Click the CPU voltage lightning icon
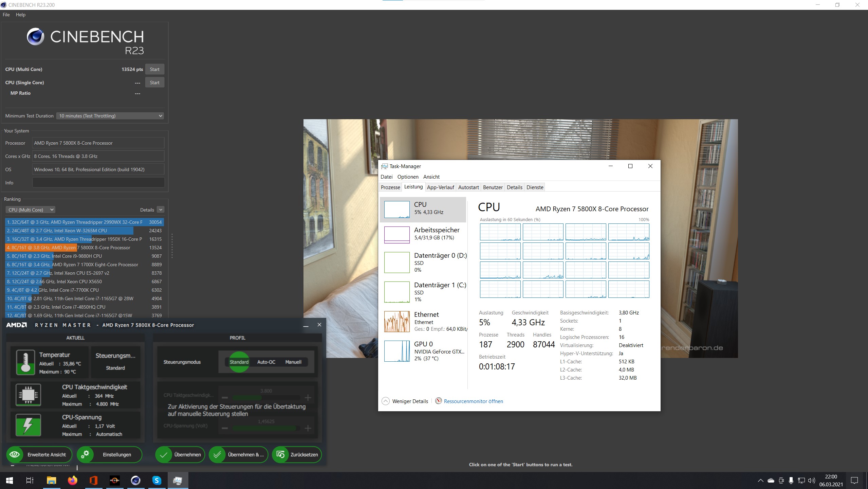Viewport: 868px width, 489px height. pyautogui.click(x=28, y=425)
